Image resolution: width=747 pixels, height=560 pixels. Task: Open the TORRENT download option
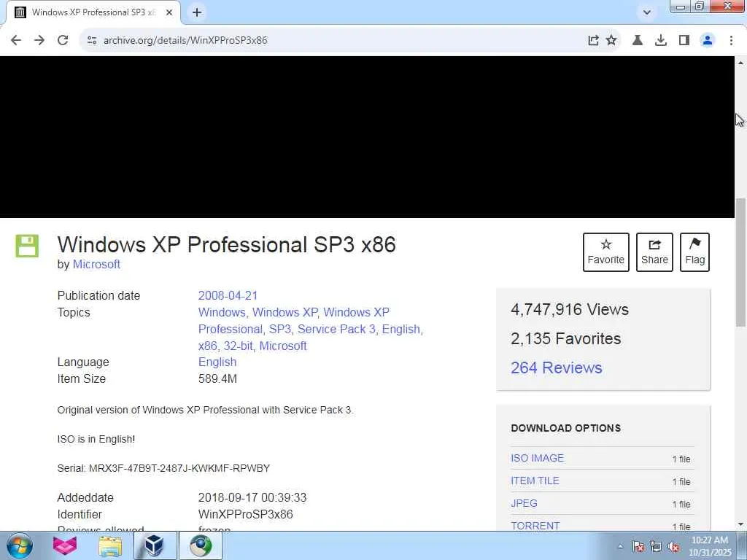(x=535, y=526)
